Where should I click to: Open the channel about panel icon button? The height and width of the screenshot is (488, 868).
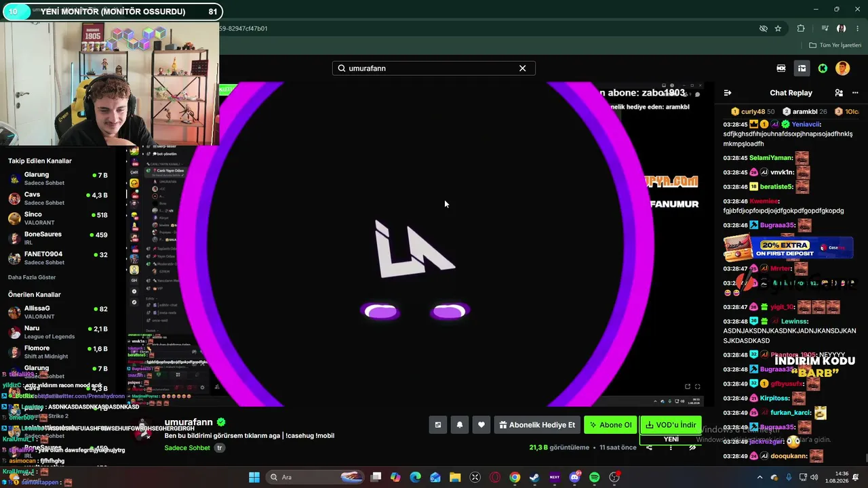pyautogui.click(x=437, y=425)
